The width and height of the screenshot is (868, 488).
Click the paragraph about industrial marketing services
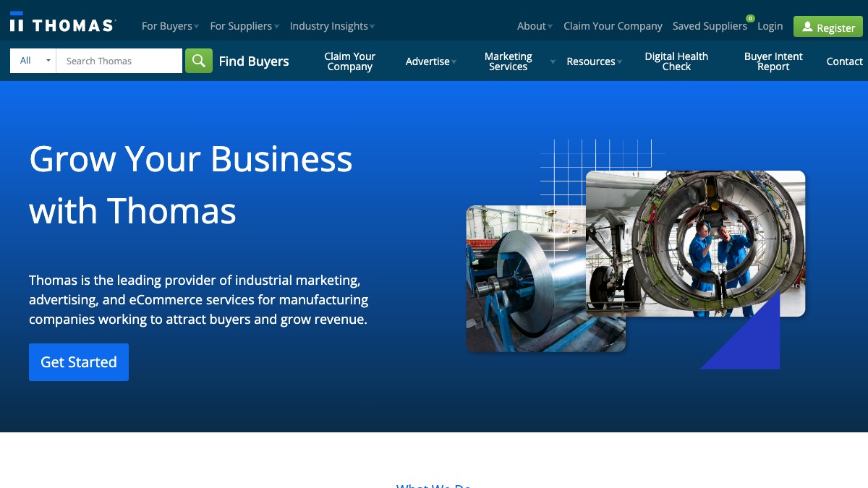(x=199, y=299)
